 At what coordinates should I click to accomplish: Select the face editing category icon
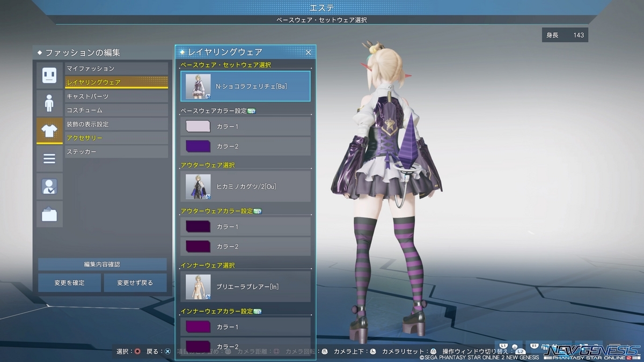[49, 75]
